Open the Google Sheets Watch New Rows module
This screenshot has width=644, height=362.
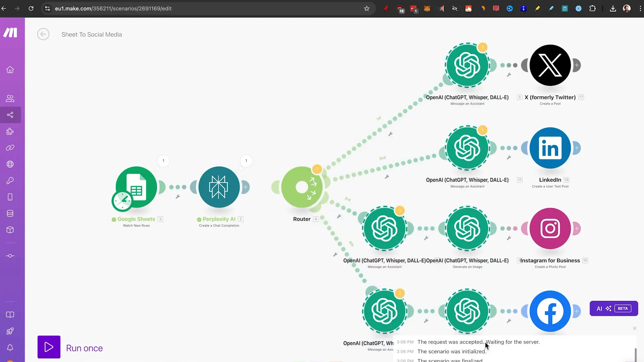click(x=136, y=187)
